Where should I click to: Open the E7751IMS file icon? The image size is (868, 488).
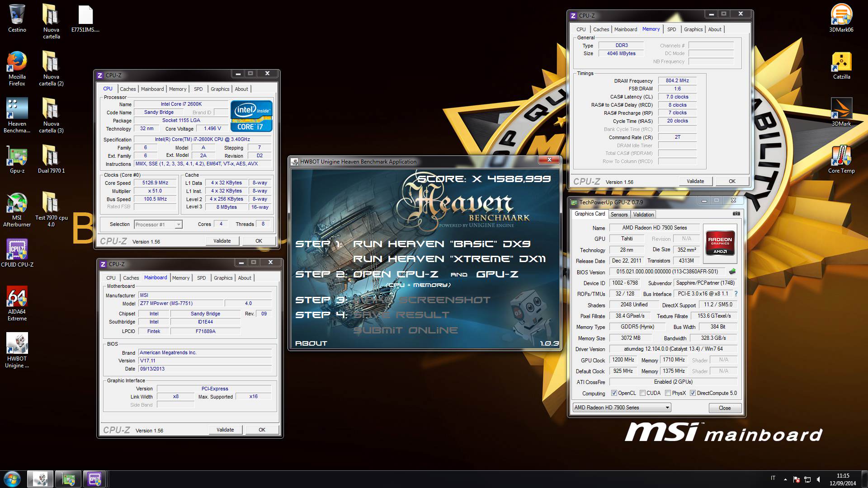point(85,18)
